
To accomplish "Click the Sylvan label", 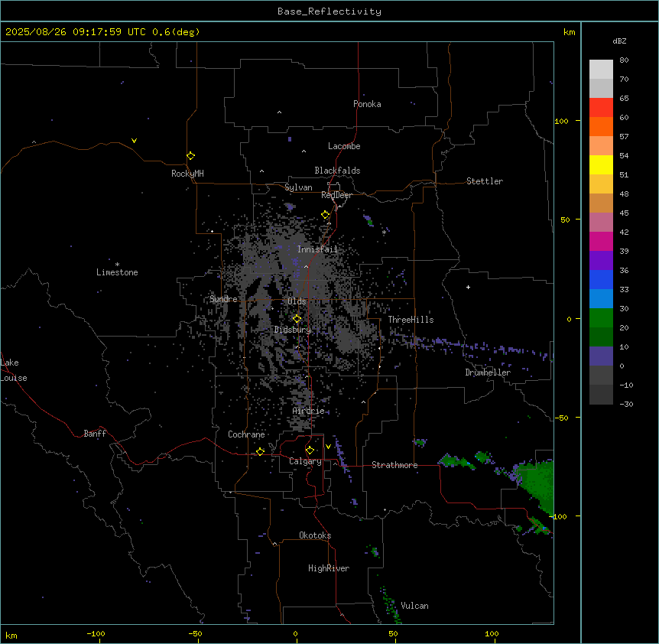I will [298, 187].
